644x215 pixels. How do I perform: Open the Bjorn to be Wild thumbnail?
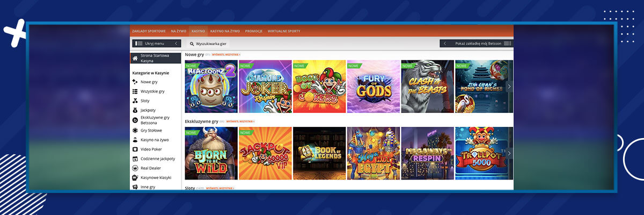211,153
